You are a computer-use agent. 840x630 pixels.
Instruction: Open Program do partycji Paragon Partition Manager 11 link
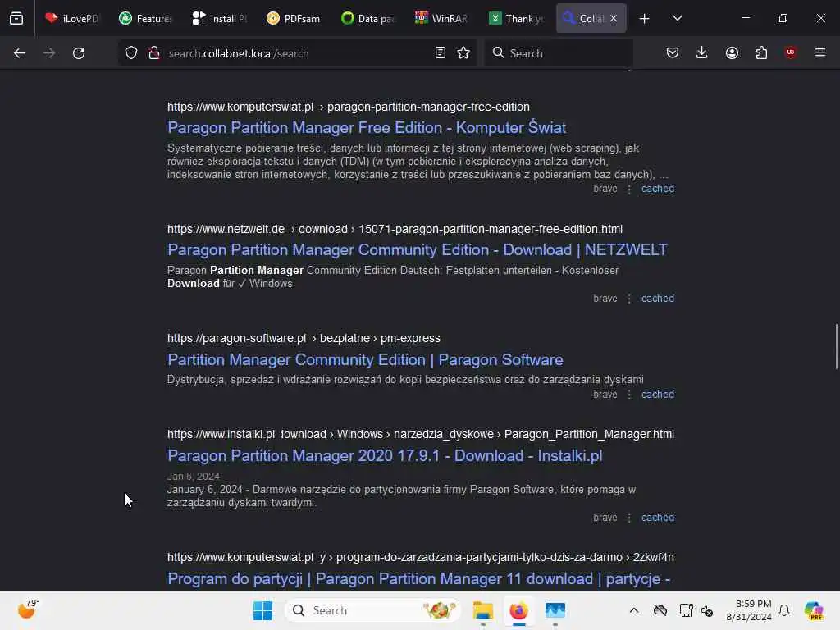coord(419,579)
